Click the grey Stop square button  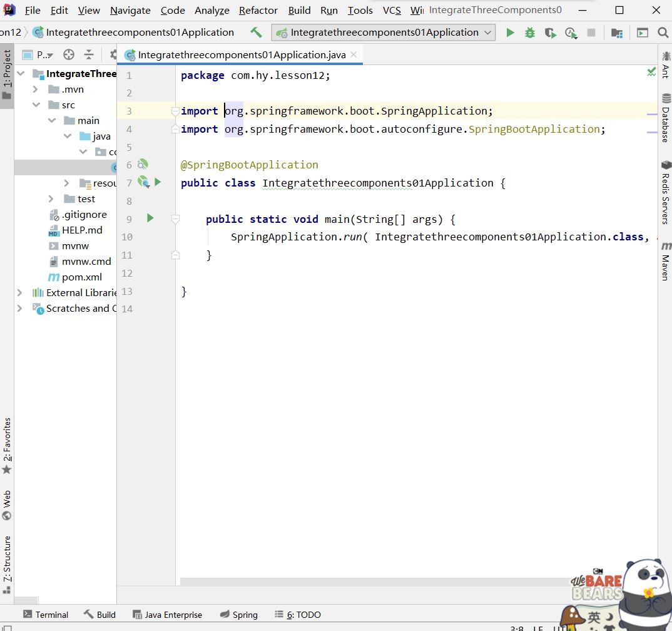point(591,33)
